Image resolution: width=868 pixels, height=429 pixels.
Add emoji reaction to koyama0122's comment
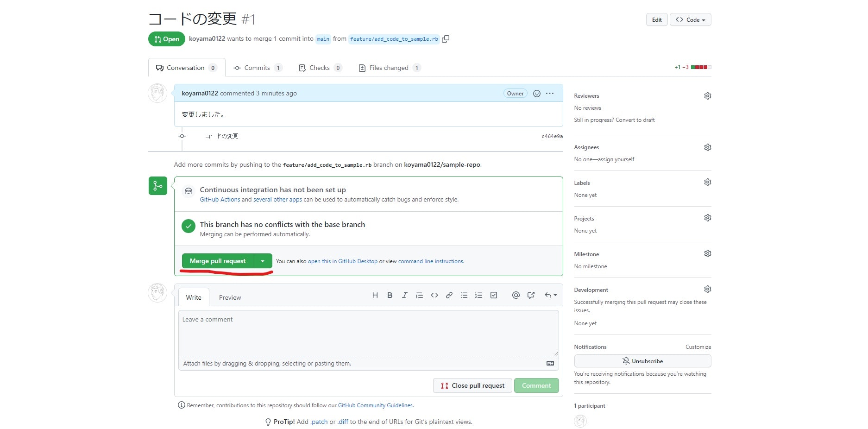[537, 94]
